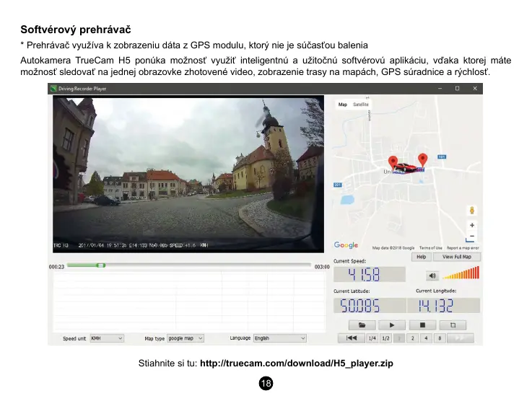532x401 pixels.
Task: Adjust volume on the orange-red level bar
Action: click(461, 273)
